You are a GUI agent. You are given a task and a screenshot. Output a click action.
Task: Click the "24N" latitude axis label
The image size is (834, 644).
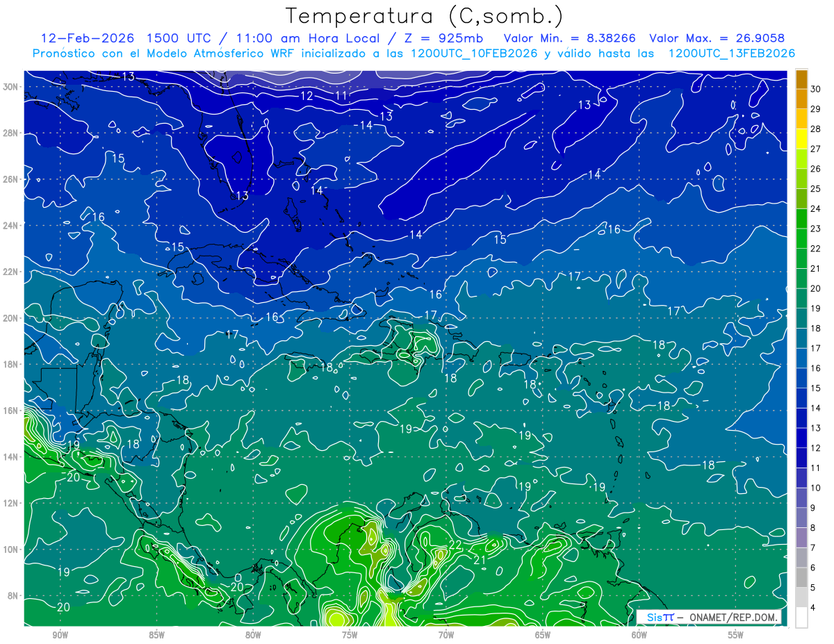tap(12, 226)
